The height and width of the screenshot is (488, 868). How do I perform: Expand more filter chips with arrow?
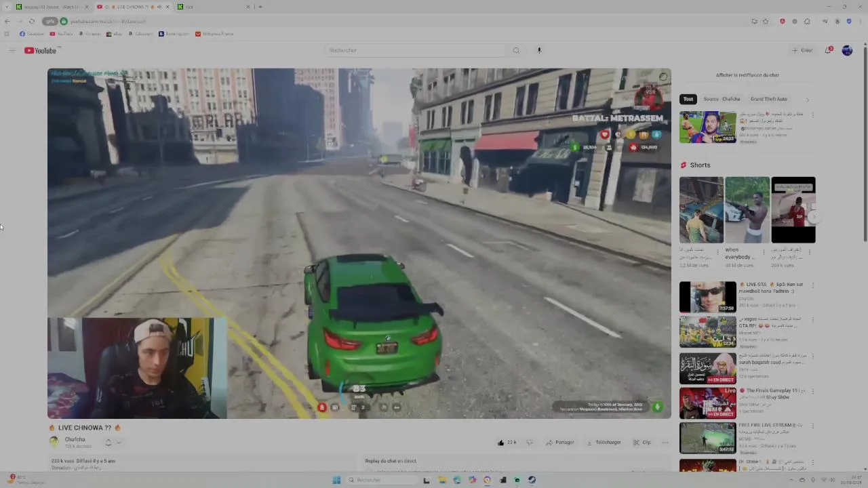point(807,100)
